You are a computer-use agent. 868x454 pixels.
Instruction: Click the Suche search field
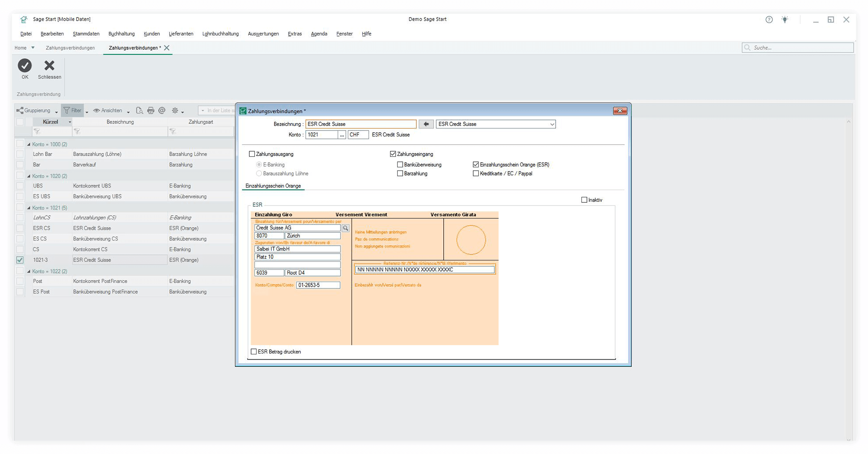pos(798,47)
